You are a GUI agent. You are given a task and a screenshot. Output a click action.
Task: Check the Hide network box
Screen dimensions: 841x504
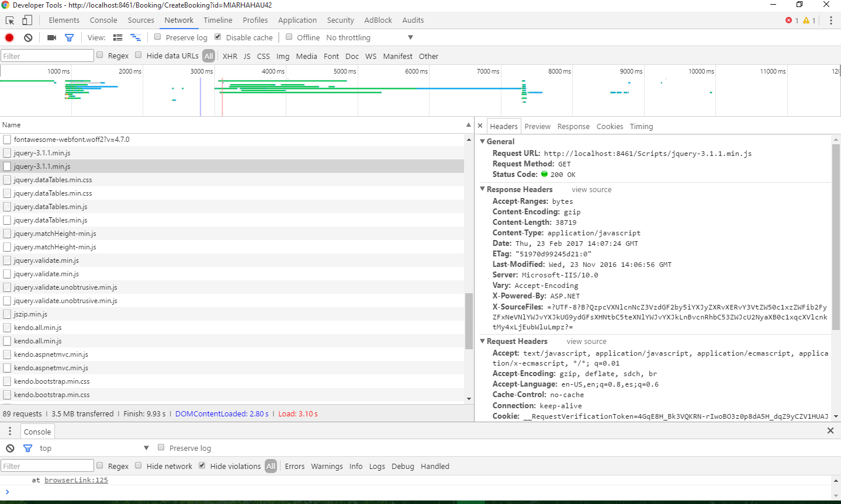tap(139, 465)
